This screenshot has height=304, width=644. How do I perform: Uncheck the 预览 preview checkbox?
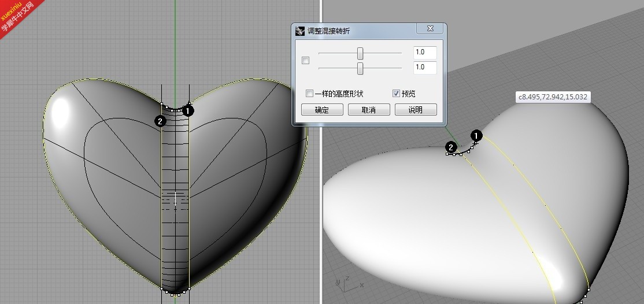point(396,94)
